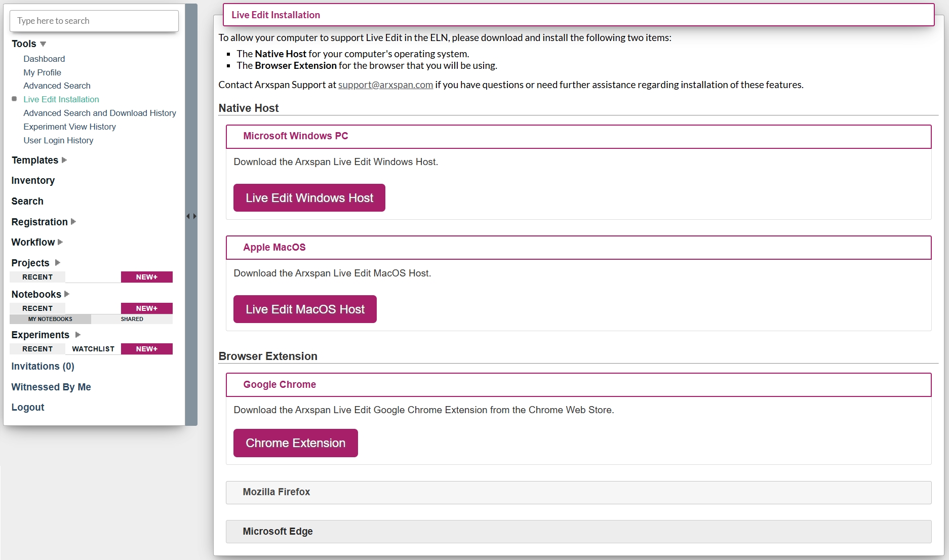Click the Browser Extension section heading
The height and width of the screenshot is (560, 949).
[x=268, y=356]
